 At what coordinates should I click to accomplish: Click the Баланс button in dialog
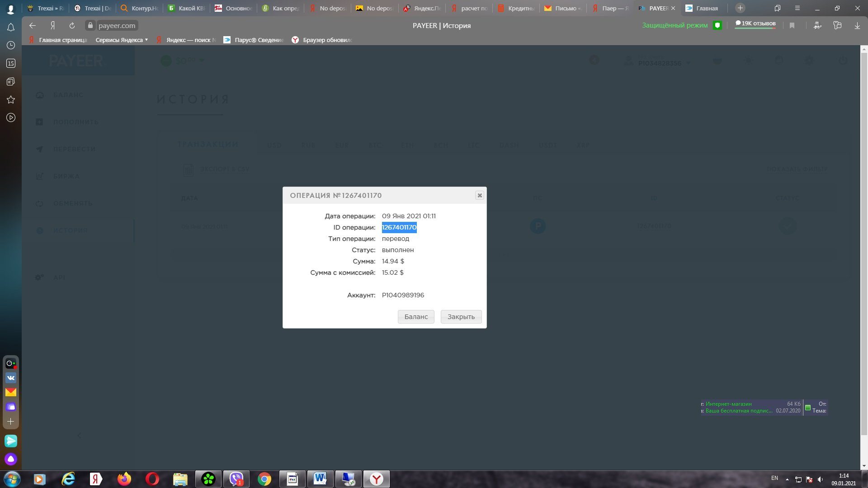pyautogui.click(x=416, y=317)
